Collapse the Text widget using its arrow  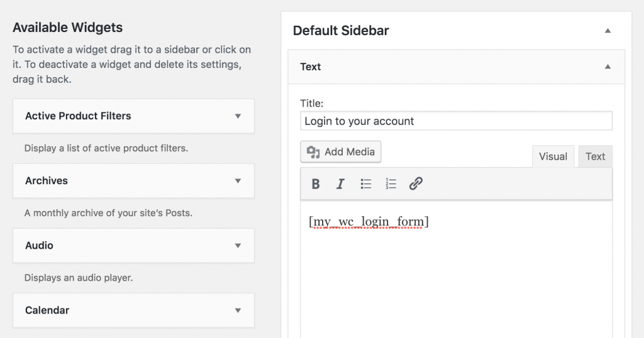point(608,67)
